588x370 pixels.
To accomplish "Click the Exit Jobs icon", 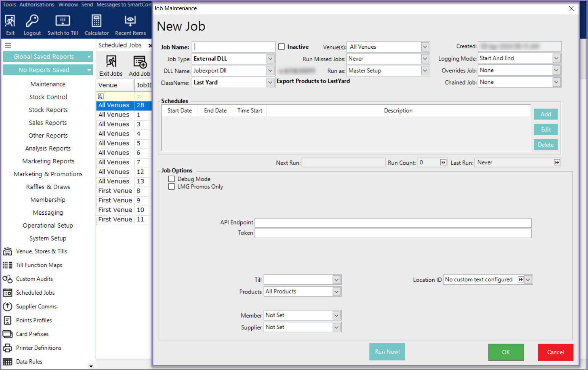I will (x=111, y=65).
